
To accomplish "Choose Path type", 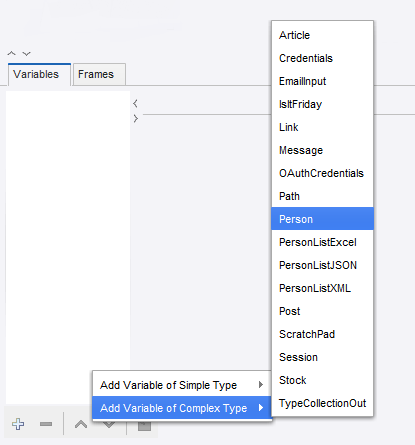I will pos(322,196).
